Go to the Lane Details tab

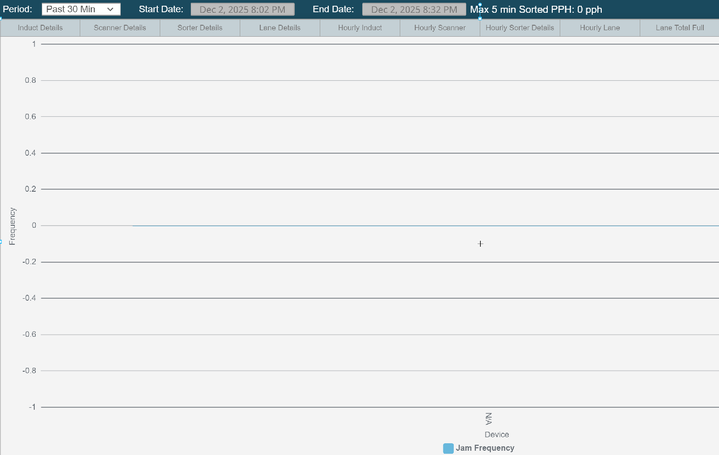point(280,28)
